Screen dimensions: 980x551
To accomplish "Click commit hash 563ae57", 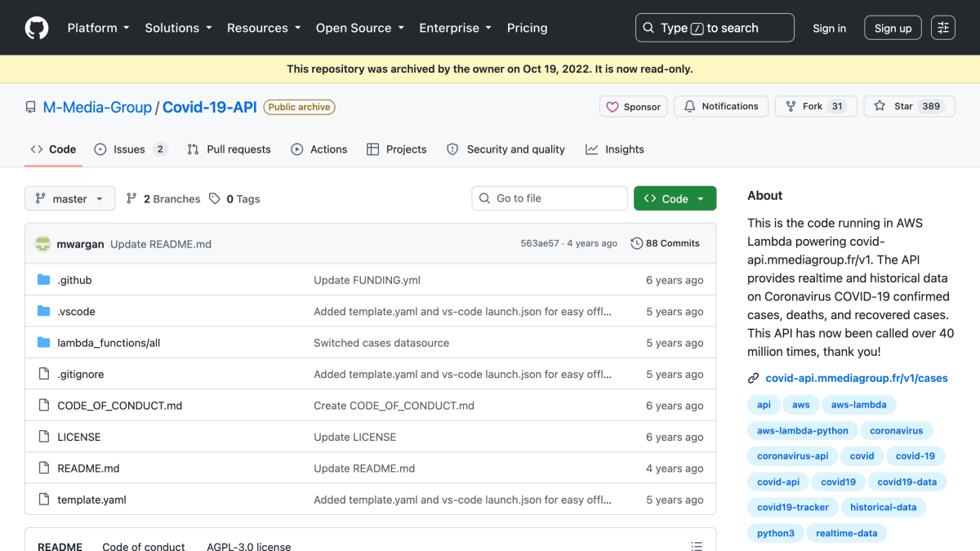I will (540, 243).
